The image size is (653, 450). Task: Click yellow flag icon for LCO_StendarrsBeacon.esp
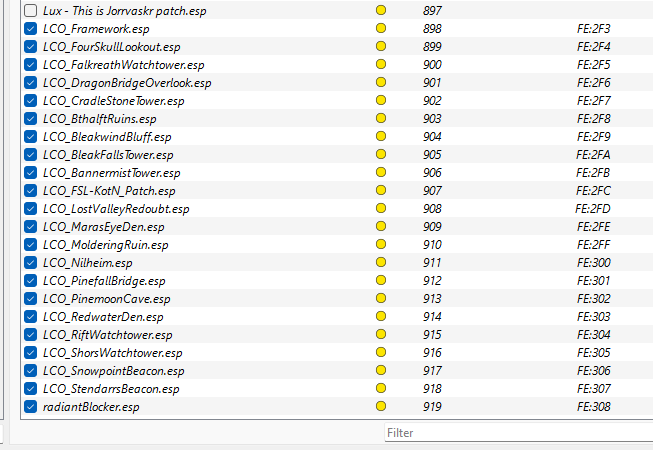[x=381, y=388]
